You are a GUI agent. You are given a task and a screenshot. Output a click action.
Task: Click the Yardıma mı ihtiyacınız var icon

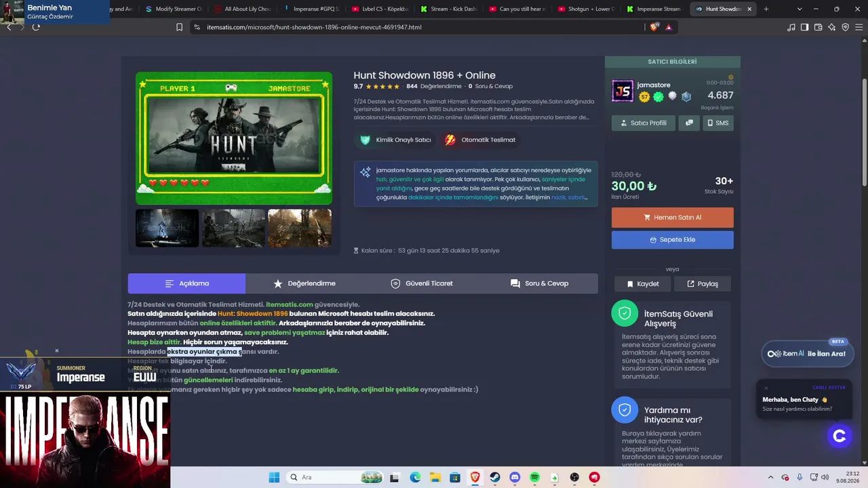point(625,409)
